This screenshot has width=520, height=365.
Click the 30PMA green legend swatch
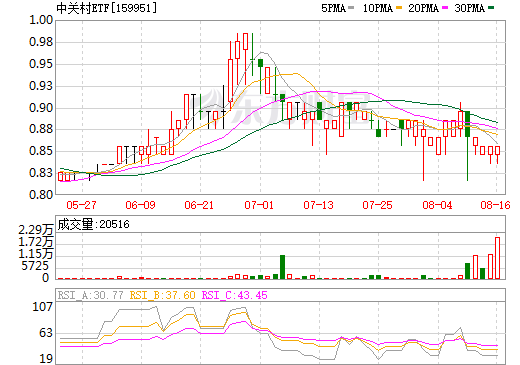tap(491, 8)
